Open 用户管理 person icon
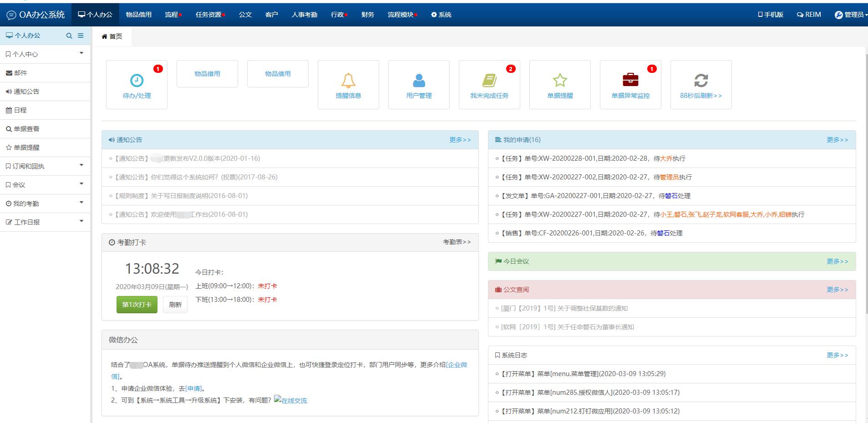 pyautogui.click(x=419, y=81)
